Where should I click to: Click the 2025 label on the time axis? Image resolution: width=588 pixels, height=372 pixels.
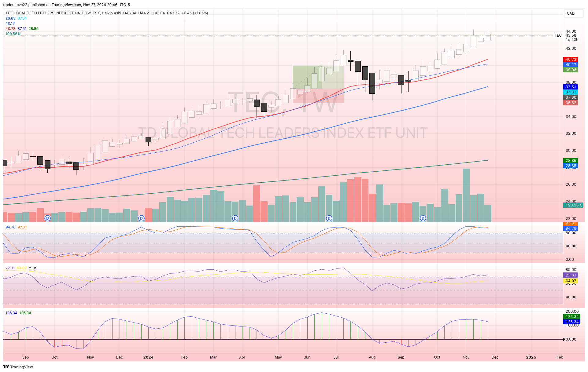(x=531, y=357)
